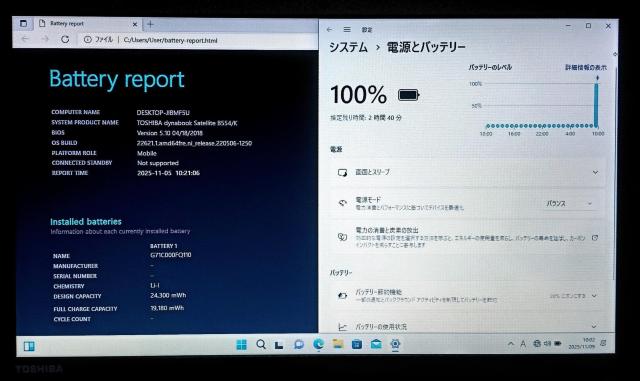This screenshot has width=640, height=381.
Task: Open Microsoft Store from taskbar
Action: pyautogui.click(x=357, y=344)
